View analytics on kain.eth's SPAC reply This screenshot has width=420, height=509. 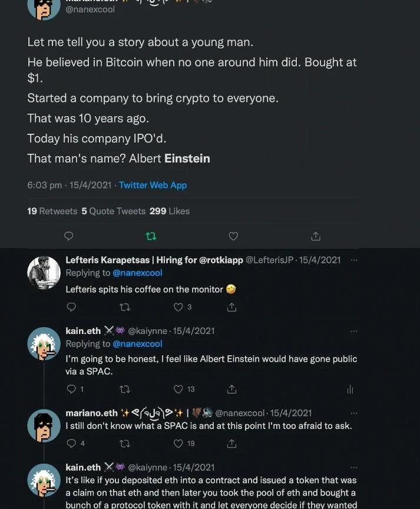350,389
